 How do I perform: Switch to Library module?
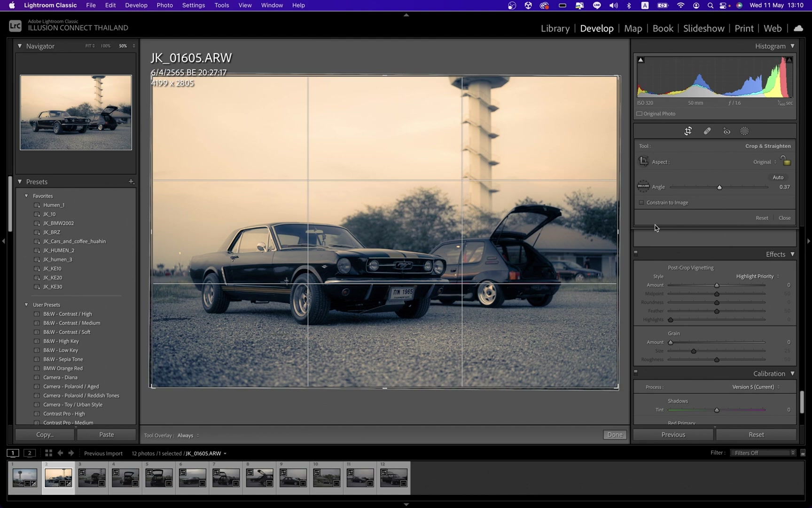click(555, 28)
